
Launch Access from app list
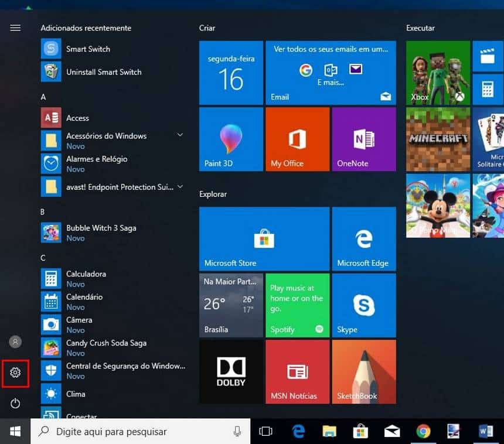113,118
